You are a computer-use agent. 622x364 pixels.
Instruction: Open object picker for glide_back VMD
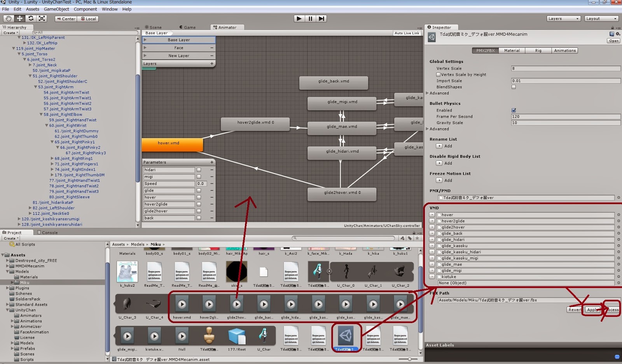(x=619, y=233)
